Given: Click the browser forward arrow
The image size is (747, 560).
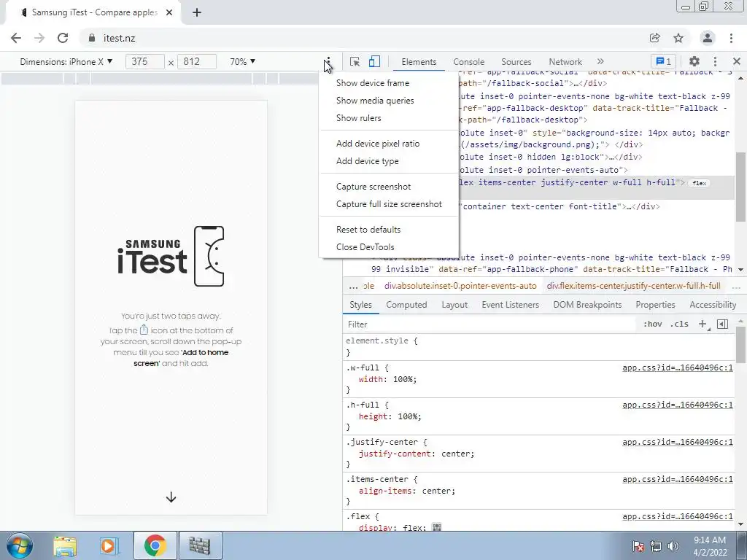Looking at the screenshot, I should click(39, 38).
